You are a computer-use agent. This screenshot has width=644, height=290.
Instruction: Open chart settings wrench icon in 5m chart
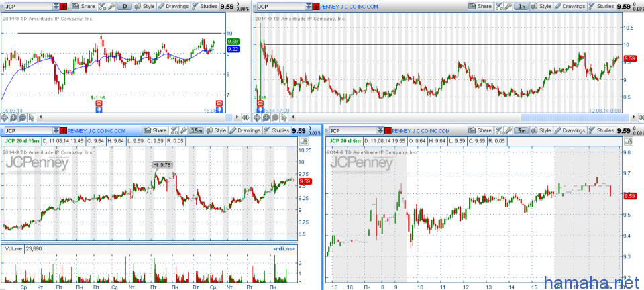508,131
